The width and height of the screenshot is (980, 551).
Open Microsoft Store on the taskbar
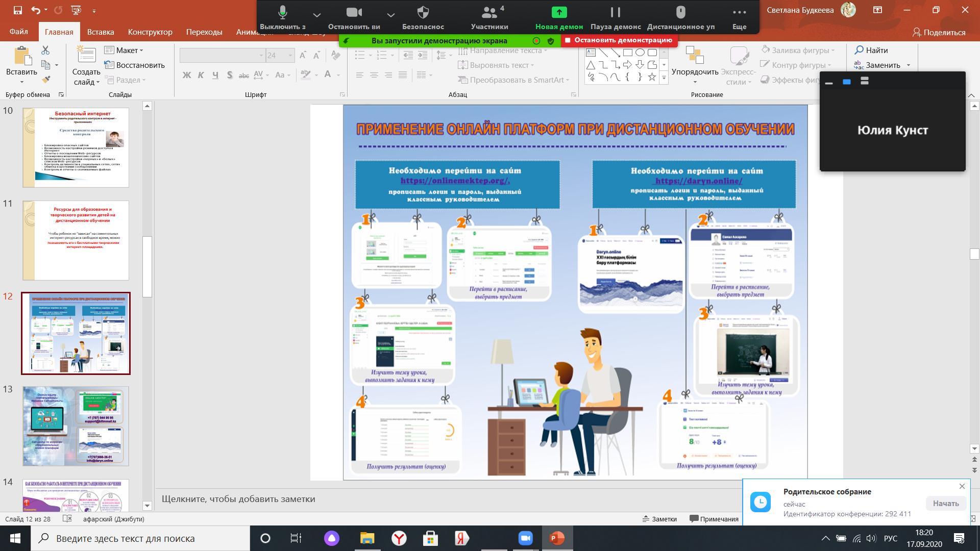430,538
